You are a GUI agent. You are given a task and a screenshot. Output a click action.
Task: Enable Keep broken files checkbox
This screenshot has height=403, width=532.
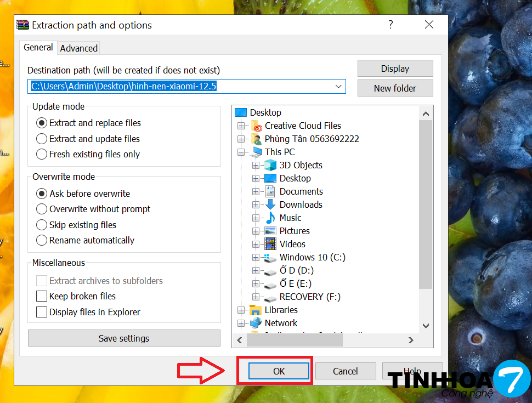pos(41,296)
